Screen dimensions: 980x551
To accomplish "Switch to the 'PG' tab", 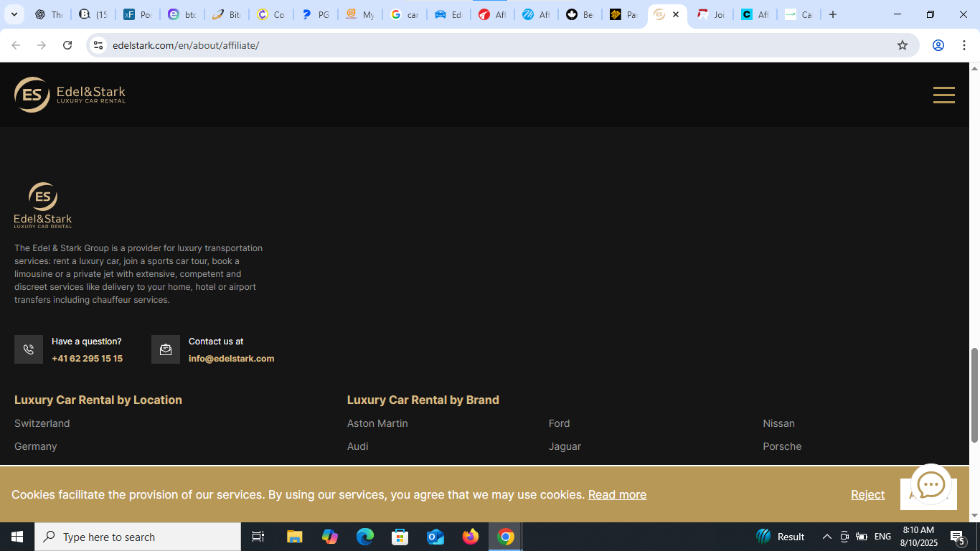I will (x=316, y=14).
